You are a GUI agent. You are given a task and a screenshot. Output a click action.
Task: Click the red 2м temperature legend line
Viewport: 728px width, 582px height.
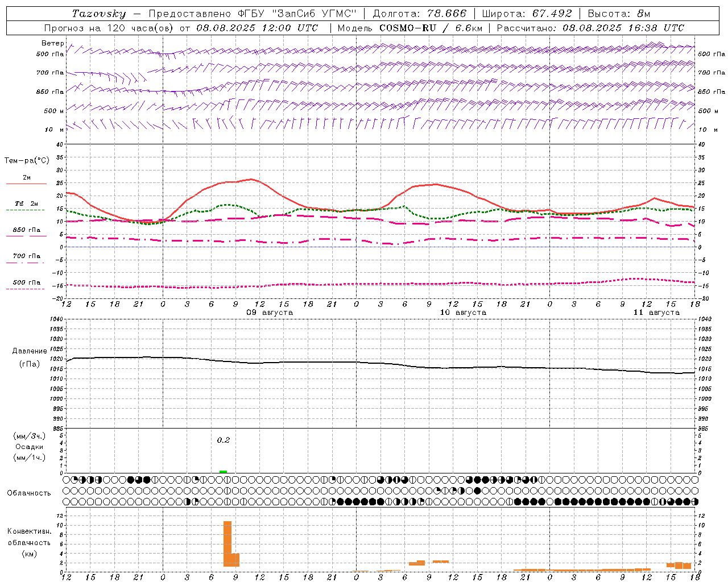point(26,184)
